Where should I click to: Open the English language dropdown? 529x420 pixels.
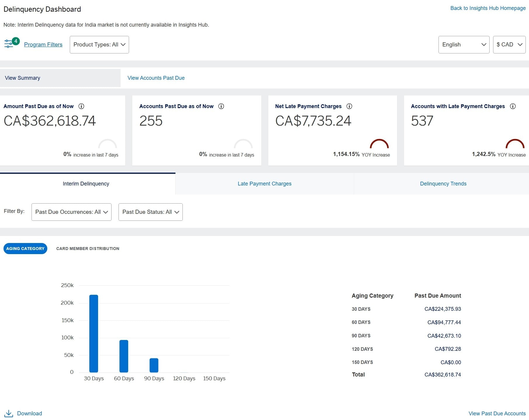(x=464, y=45)
